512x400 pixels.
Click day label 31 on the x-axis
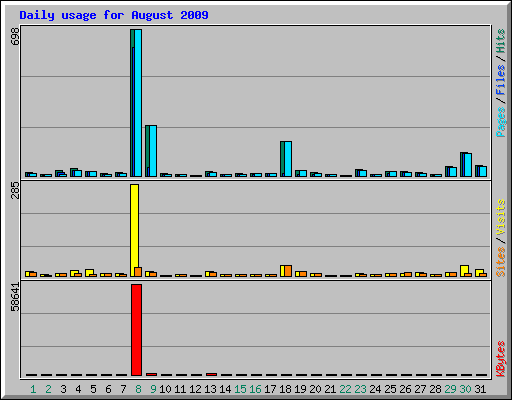click(x=480, y=389)
